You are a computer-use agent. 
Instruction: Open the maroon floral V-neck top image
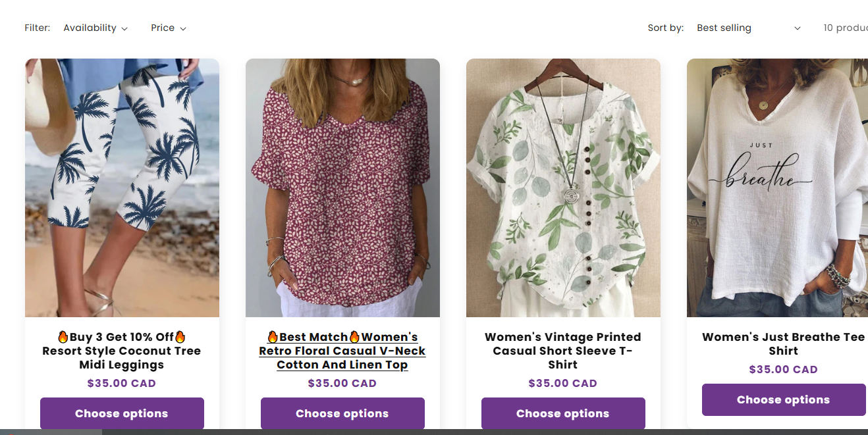pyautogui.click(x=342, y=188)
